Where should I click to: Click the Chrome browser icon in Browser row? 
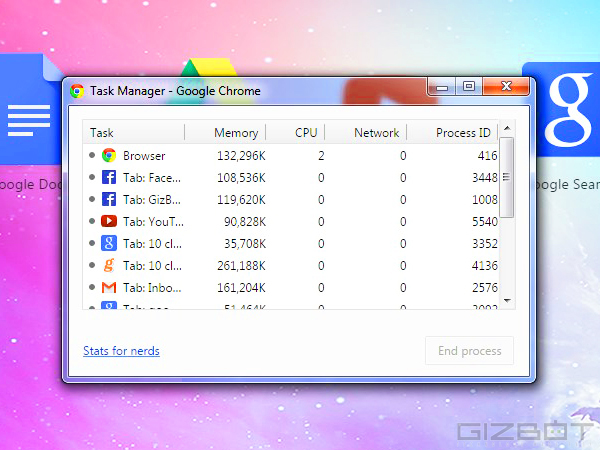click(x=108, y=156)
